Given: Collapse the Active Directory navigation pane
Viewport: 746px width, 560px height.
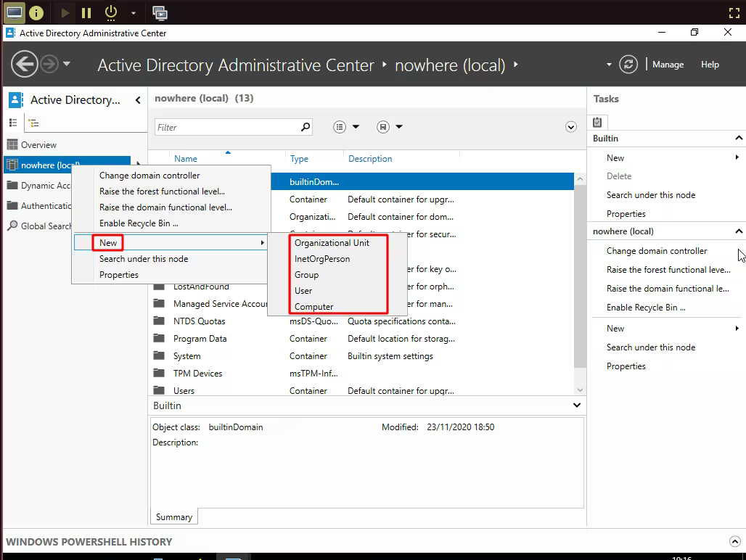Looking at the screenshot, I should click(138, 100).
